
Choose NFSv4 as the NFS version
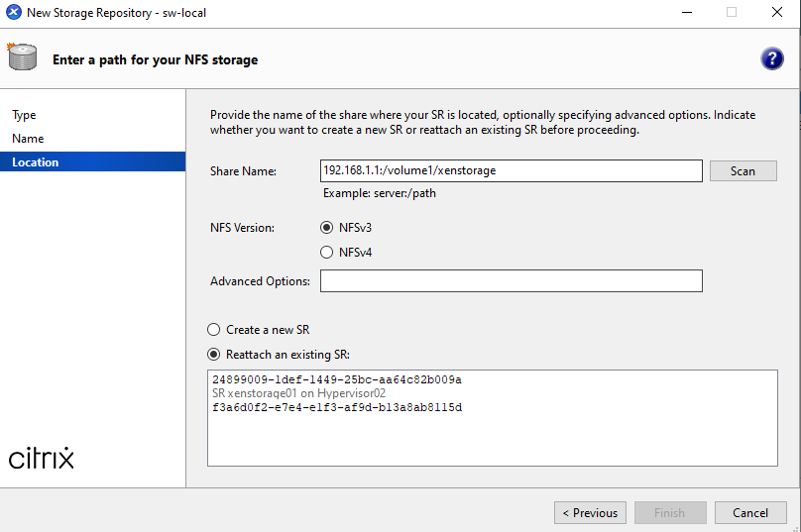(x=327, y=253)
